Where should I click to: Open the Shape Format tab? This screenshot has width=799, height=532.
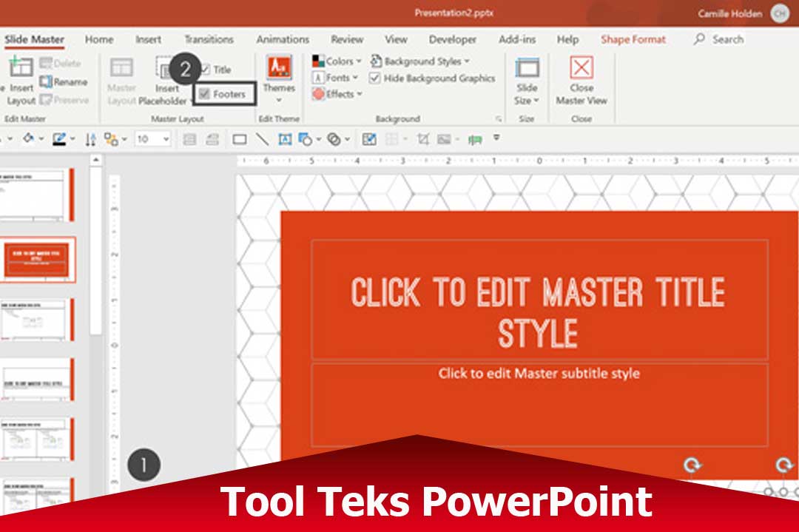(x=633, y=39)
